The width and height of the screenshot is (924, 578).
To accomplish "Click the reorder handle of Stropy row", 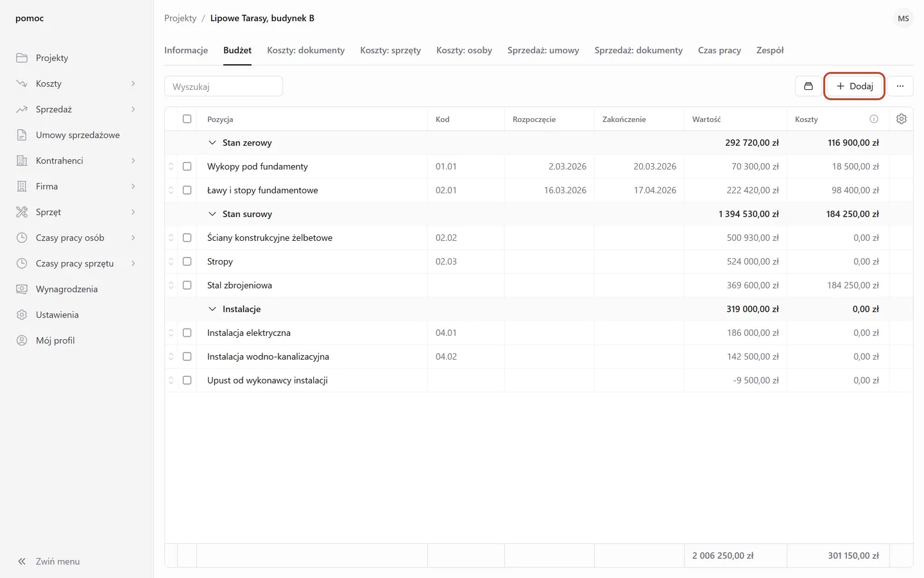I will pyautogui.click(x=171, y=261).
